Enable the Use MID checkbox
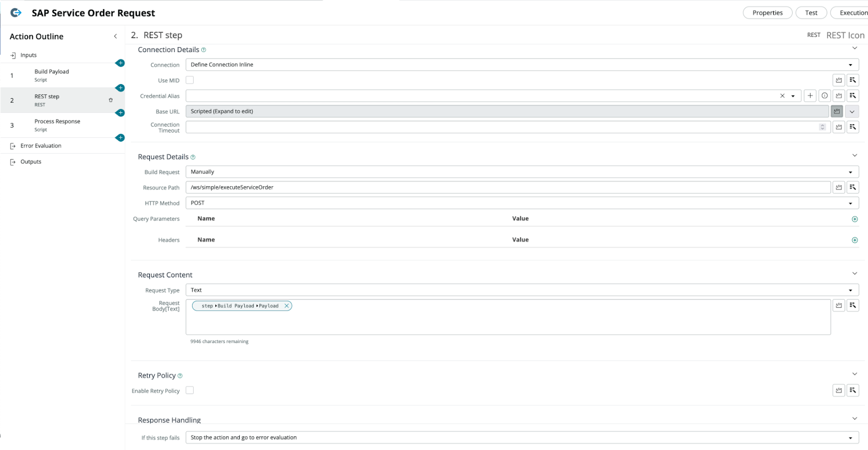This screenshot has height=450, width=868. click(190, 80)
